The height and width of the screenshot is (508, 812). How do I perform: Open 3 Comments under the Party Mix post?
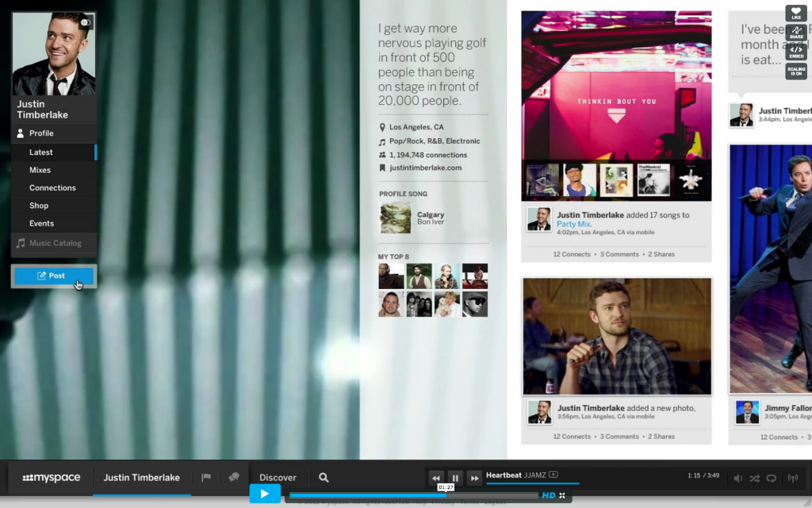[x=619, y=255]
